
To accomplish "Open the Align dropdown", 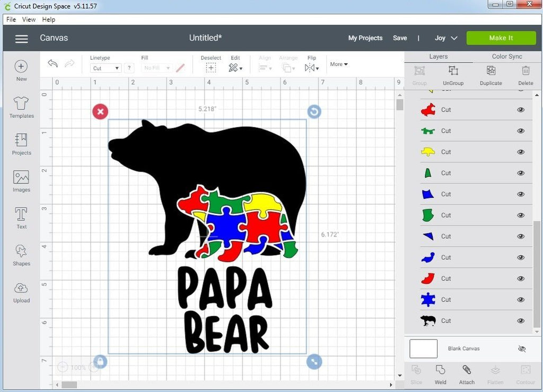I will pyautogui.click(x=265, y=67).
